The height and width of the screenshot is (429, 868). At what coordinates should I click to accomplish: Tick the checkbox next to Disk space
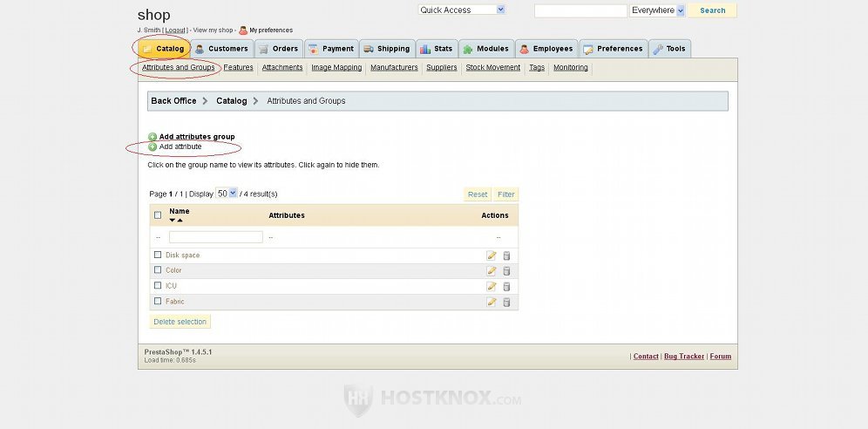pyautogui.click(x=158, y=255)
